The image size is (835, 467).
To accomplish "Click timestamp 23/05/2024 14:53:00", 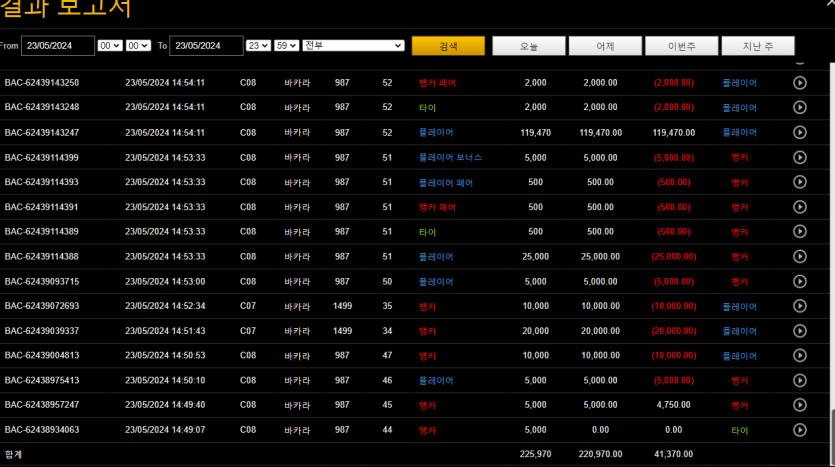I will coord(165,281).
